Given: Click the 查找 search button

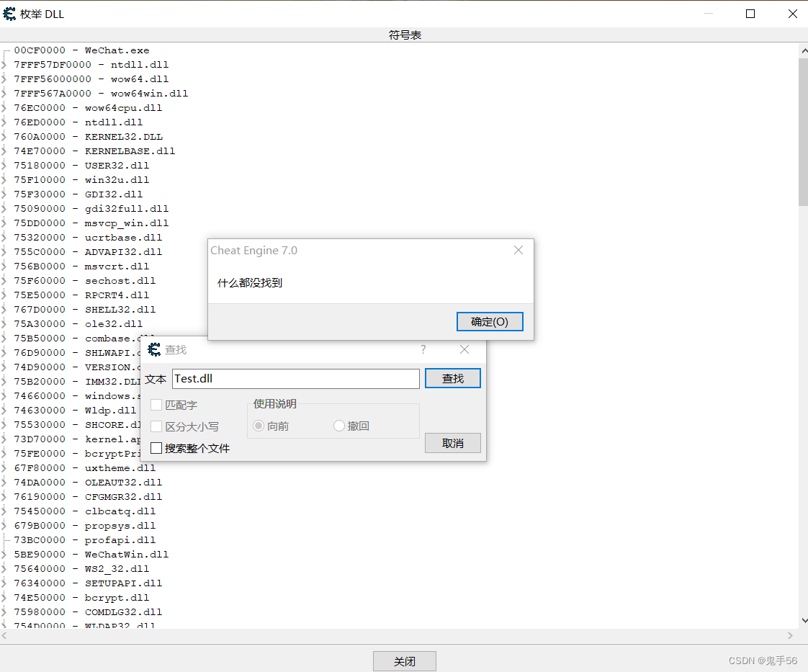Looking at the screenshot, I should coord(452,378).
